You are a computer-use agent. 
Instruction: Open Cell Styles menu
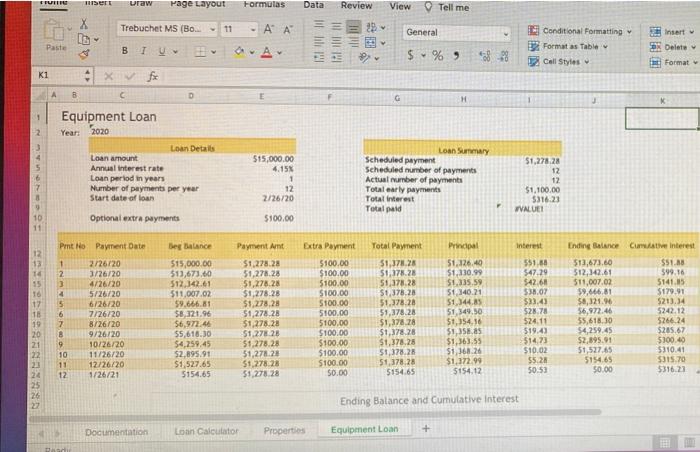point(558,62)
